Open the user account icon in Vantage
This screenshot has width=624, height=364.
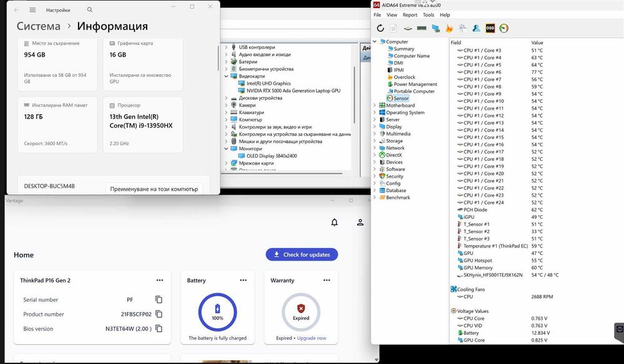(x=360, y=222)
